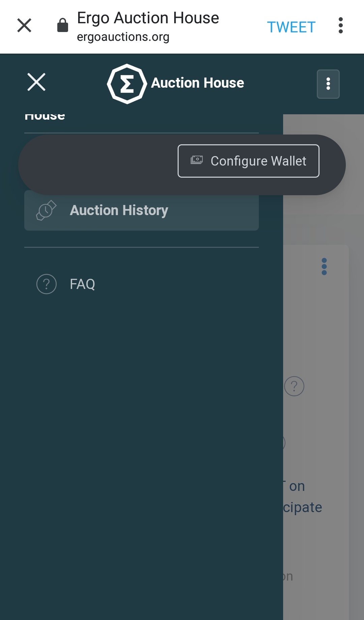This screenshot has width=364, height=620.
Task: Open the three-dot menu on the auction card
Action: coord(324,267)
